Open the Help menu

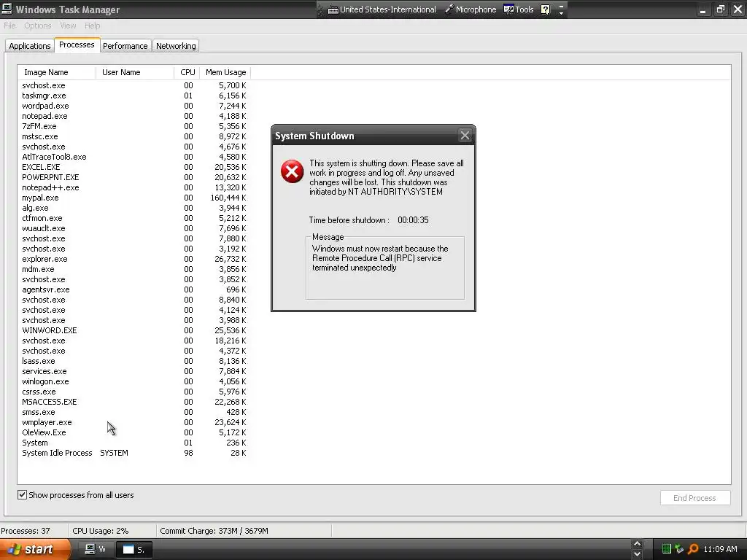pyautogui.click(x=93, y=26)
